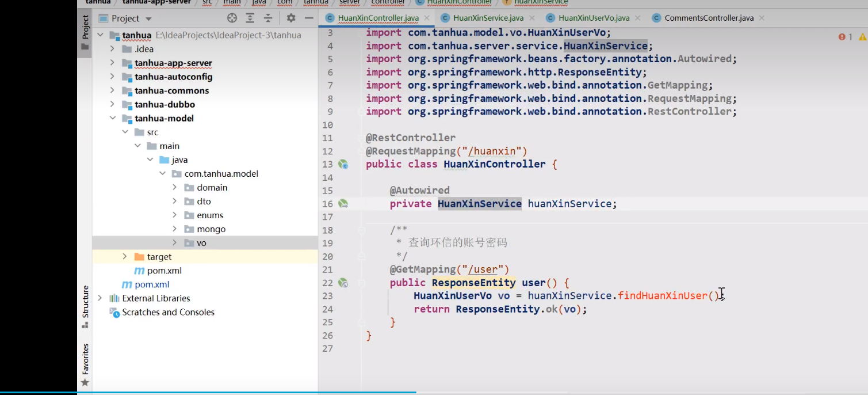Expand the tanhua-commons module
This screenshot has height=395, width=868.
coord(113,90)
